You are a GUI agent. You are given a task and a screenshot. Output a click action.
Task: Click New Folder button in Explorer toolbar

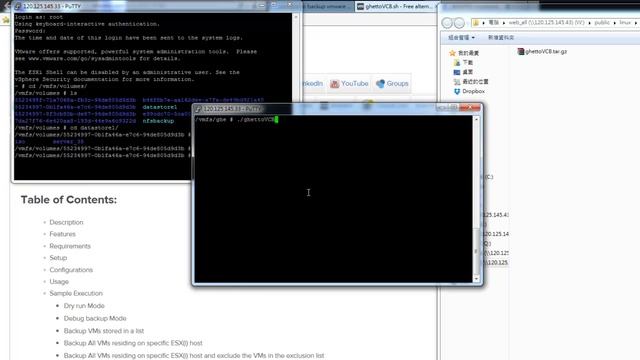501,38
